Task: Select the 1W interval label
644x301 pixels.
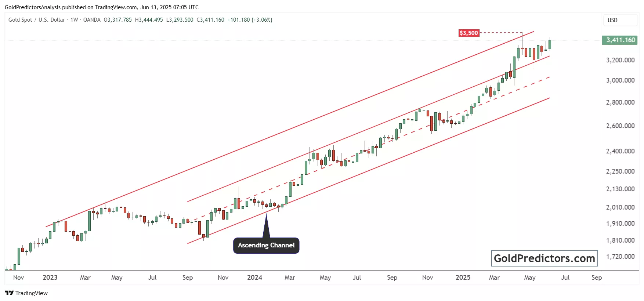Action: point(74,20)
